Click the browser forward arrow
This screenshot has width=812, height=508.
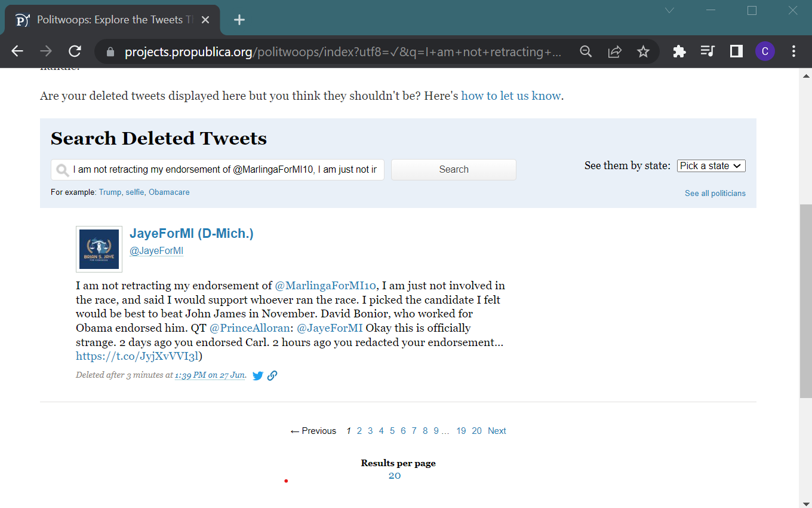pos(46,51)
